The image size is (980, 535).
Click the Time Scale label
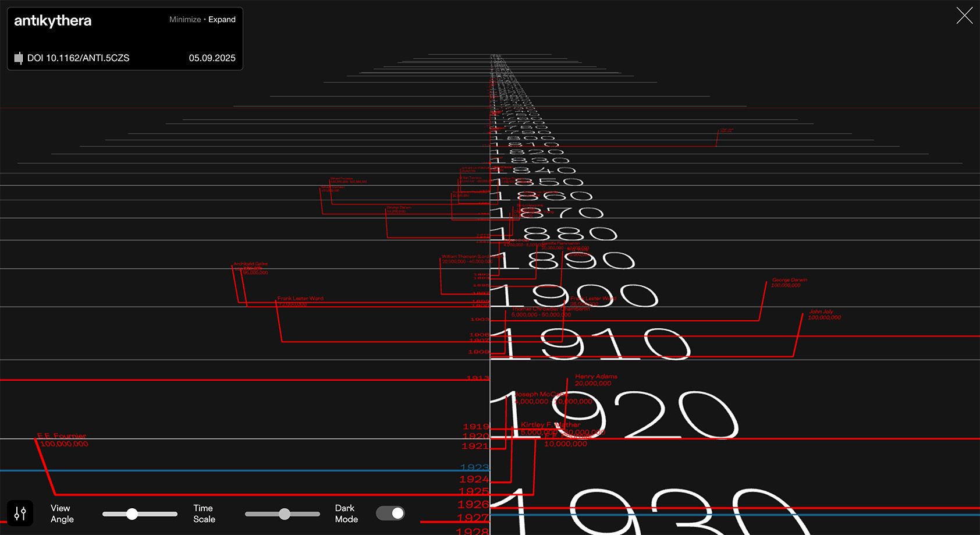click(x=204, y=513)
